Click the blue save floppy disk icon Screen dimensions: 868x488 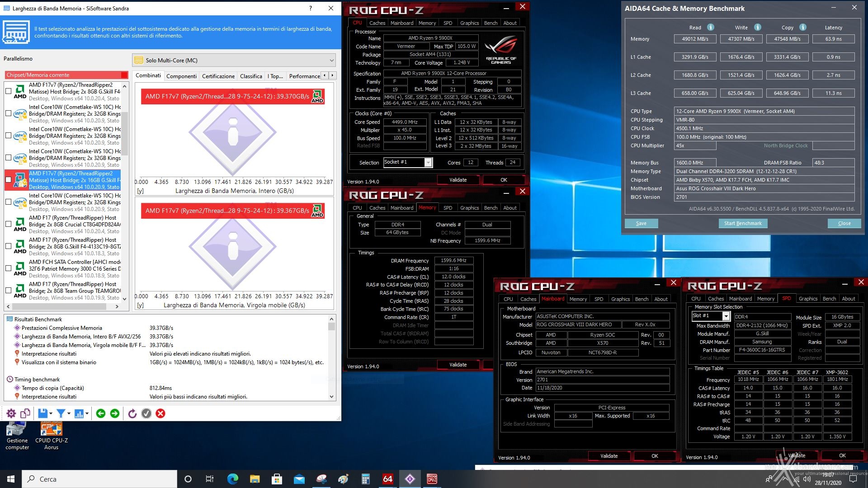(43, 413)
